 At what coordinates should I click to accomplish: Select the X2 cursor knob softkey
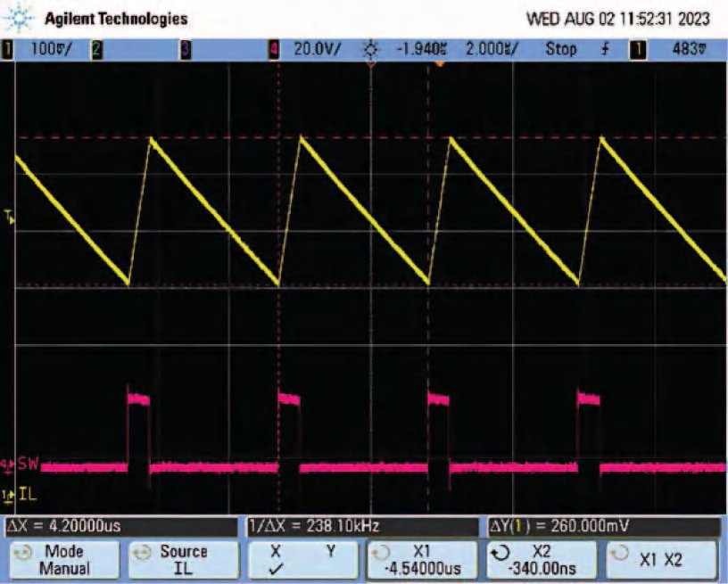[542, 559]
